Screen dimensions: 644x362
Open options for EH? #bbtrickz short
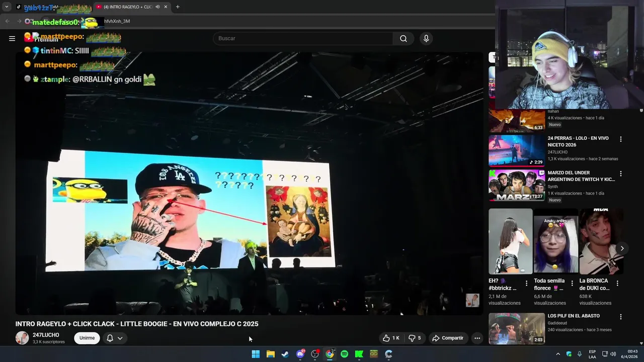point(527,284)
